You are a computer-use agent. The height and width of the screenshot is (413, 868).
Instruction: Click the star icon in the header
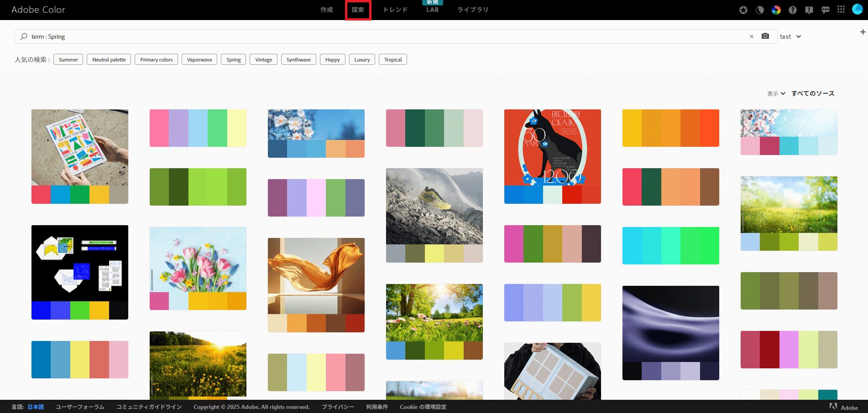click(x=743, y=10)
